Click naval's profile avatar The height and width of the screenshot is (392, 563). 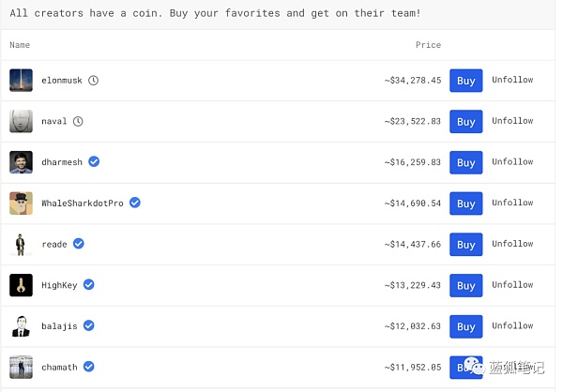pos(21,121)
